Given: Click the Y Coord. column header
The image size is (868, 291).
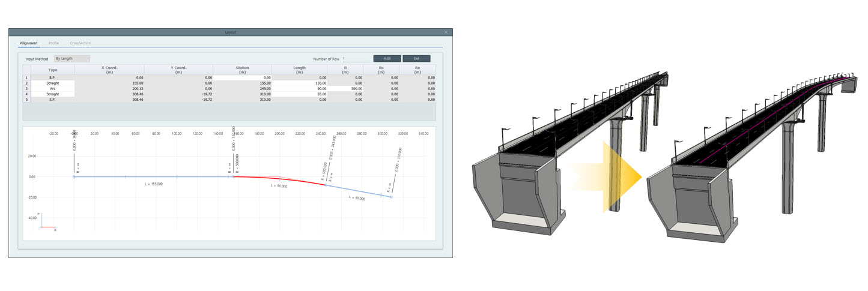Looking at the screenshot, I should (x=179, y=70).
